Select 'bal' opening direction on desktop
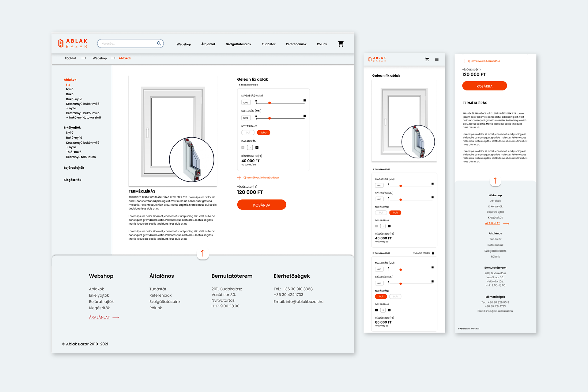 coord(248,133)
